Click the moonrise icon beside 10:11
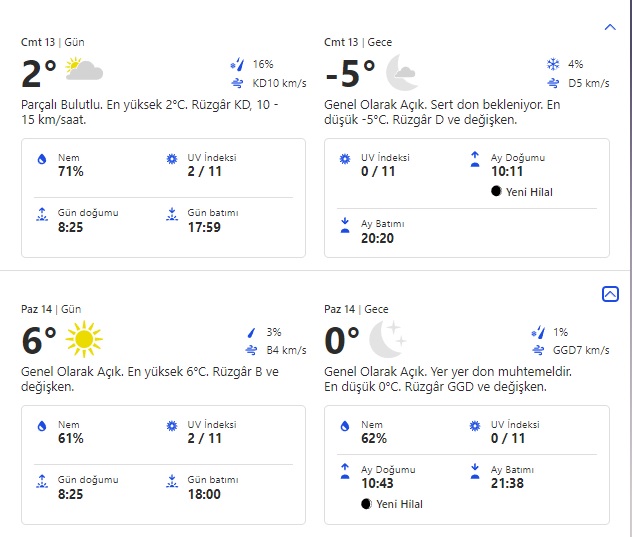 475,160
